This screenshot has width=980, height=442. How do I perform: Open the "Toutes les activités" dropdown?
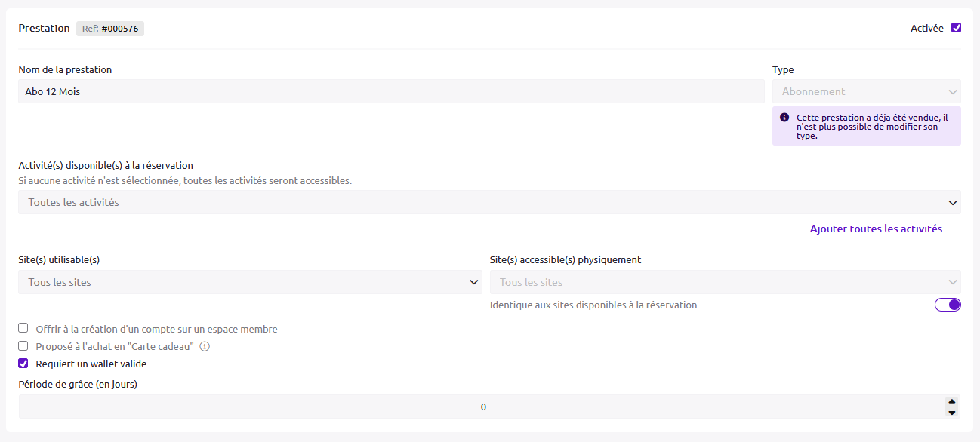[x=489, y=202]
